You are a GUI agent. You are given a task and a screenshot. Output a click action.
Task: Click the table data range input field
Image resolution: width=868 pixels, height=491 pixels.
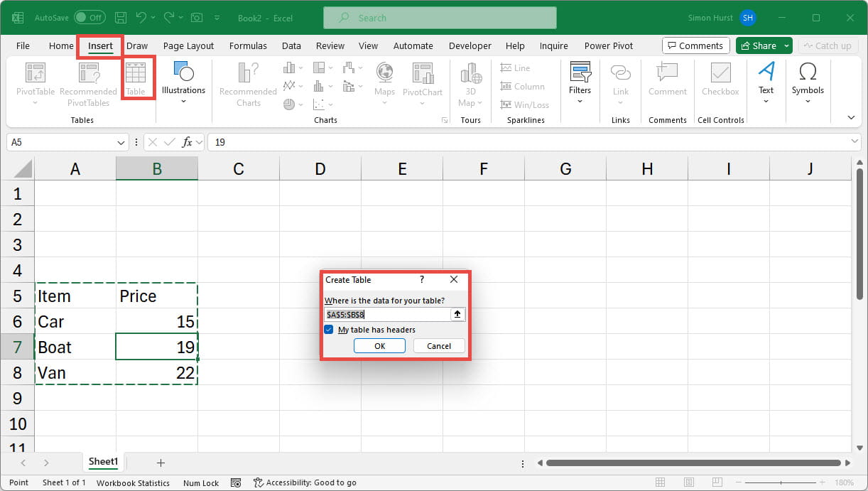click(387, 314)
